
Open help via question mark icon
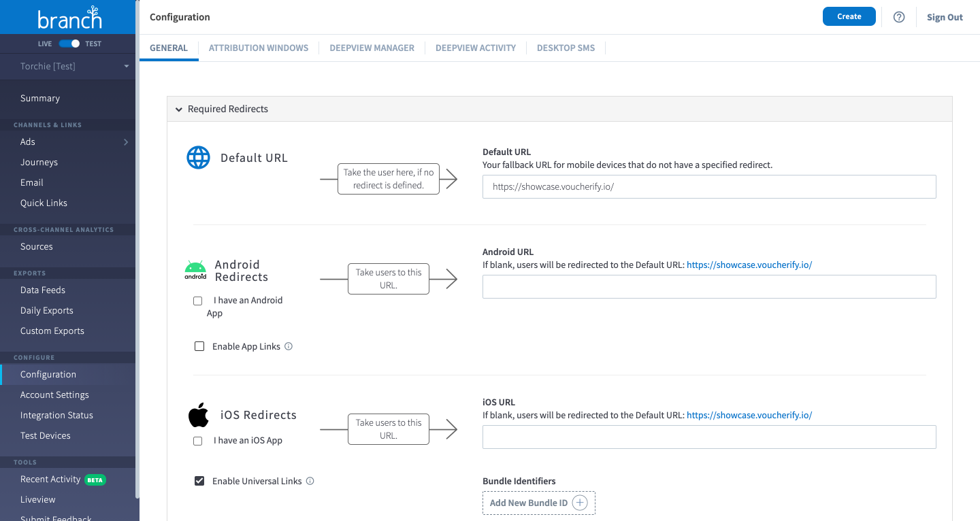899,17
